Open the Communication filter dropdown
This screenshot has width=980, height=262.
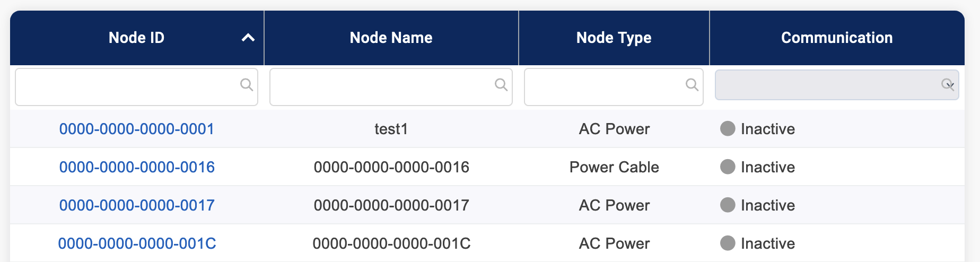click(x=836, y=85)
